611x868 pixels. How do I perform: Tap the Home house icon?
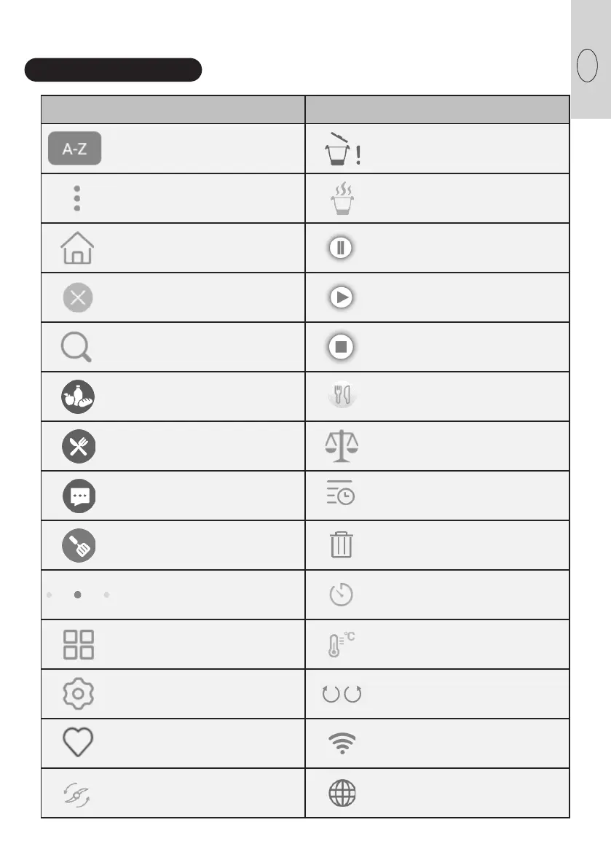[x=76, y=248]
